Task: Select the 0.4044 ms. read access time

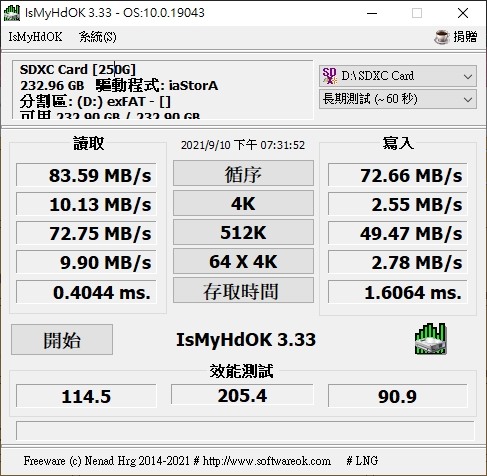Action: tap(86, 292)
